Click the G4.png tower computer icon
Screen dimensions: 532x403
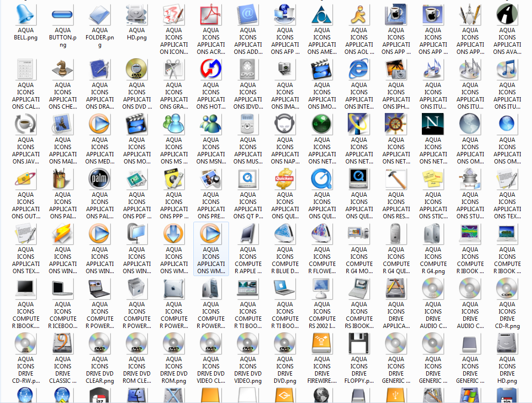pyautogui.click(x=433, y=234)
